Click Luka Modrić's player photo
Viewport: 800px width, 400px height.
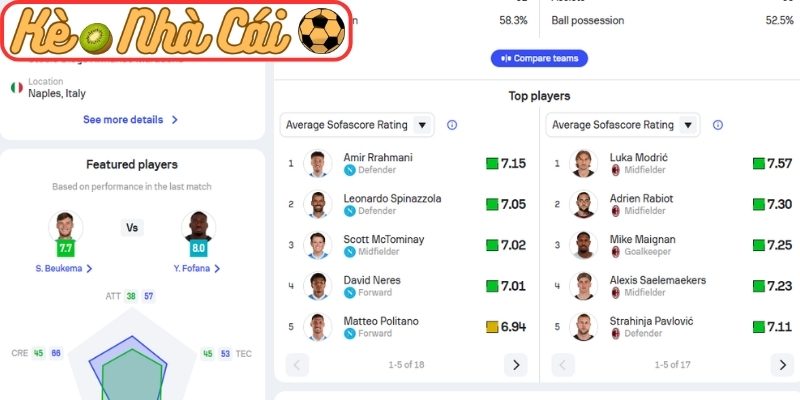[x=584, y=163]
